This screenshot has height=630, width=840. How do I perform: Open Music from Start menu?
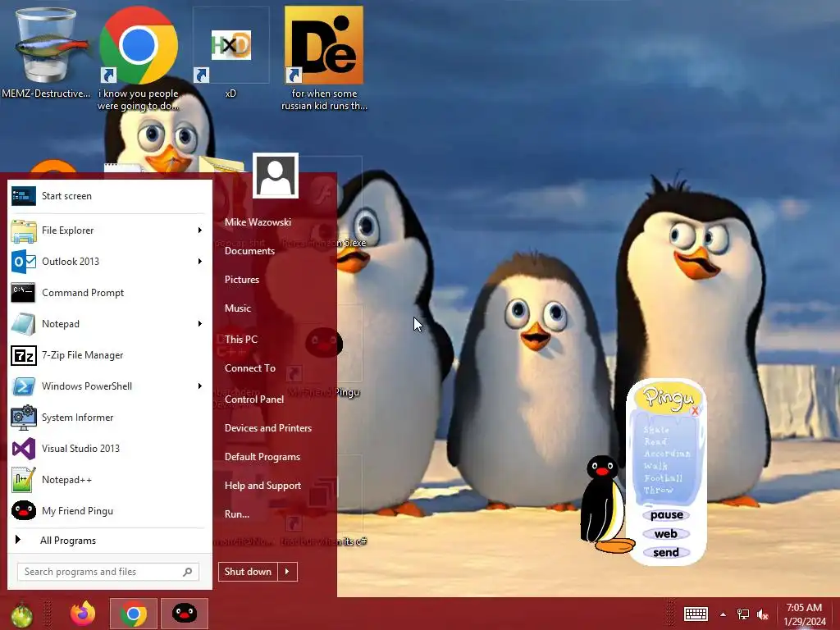pos(238,308)
